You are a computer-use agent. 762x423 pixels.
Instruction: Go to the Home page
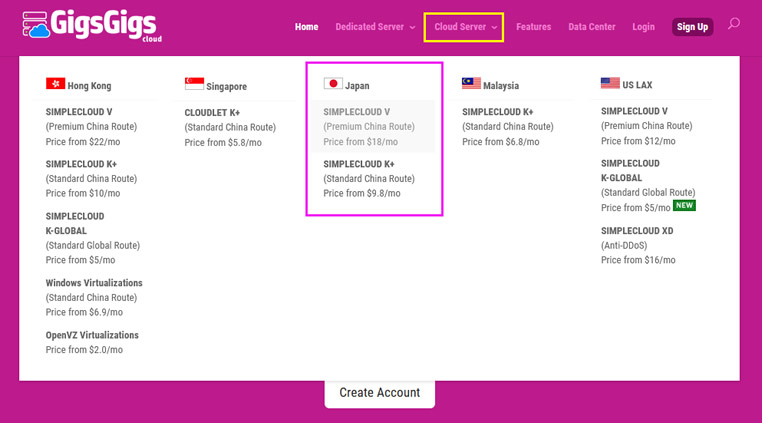(306, 27)
